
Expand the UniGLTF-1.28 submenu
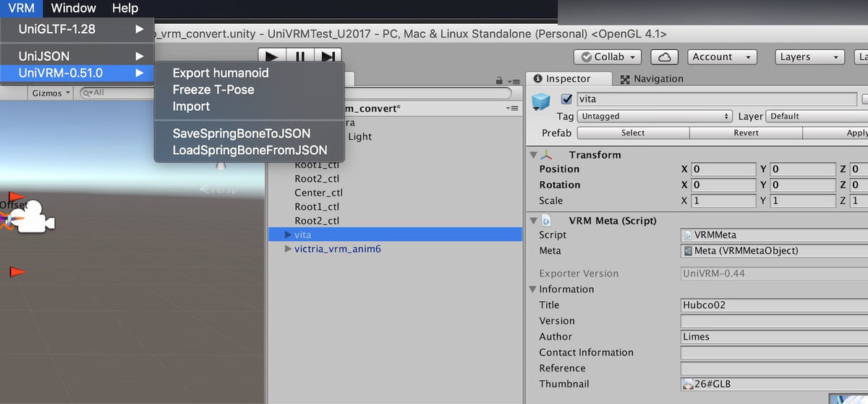[77, 29]
